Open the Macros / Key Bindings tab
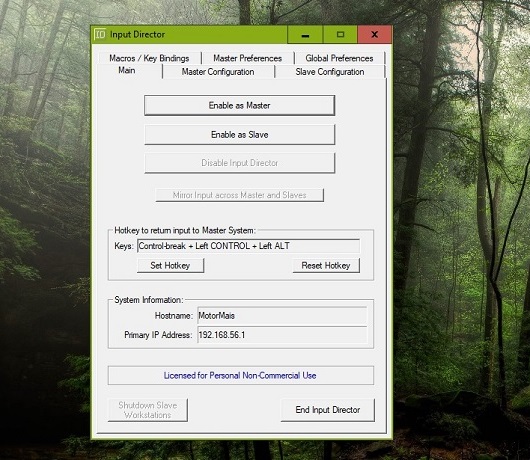The image size is (530, 460). point(149,58)
